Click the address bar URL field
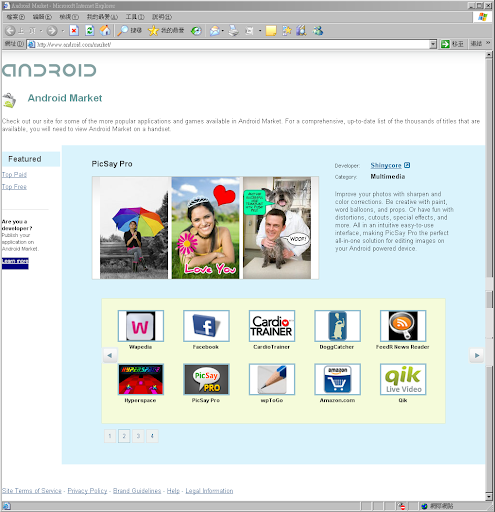Image resolution: width=495 pixels, height=512 pixels. point(232,44)
